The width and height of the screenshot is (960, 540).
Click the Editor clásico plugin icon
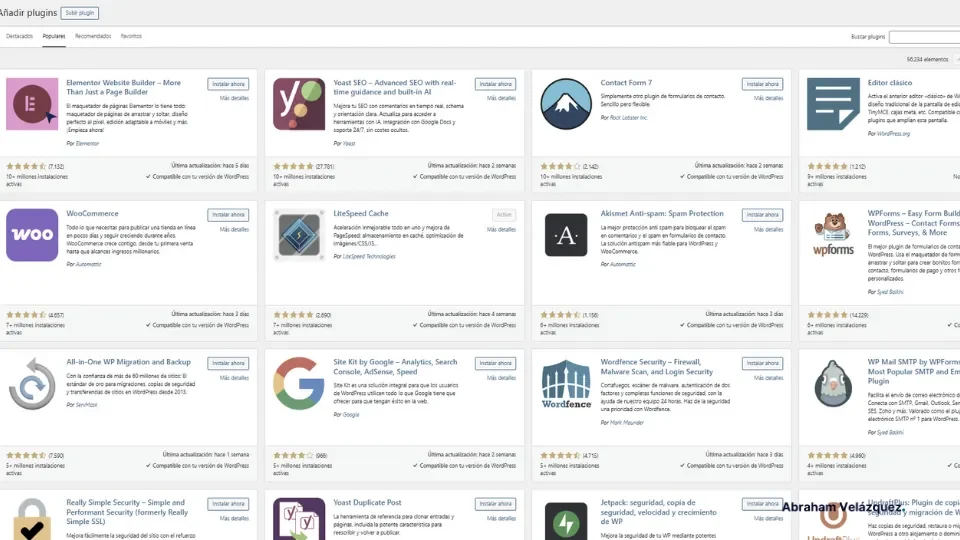click(x=833, y=104)
